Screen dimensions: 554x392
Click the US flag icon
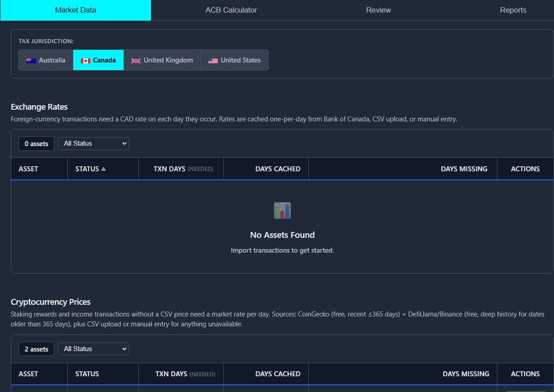[x=213, y=61]
